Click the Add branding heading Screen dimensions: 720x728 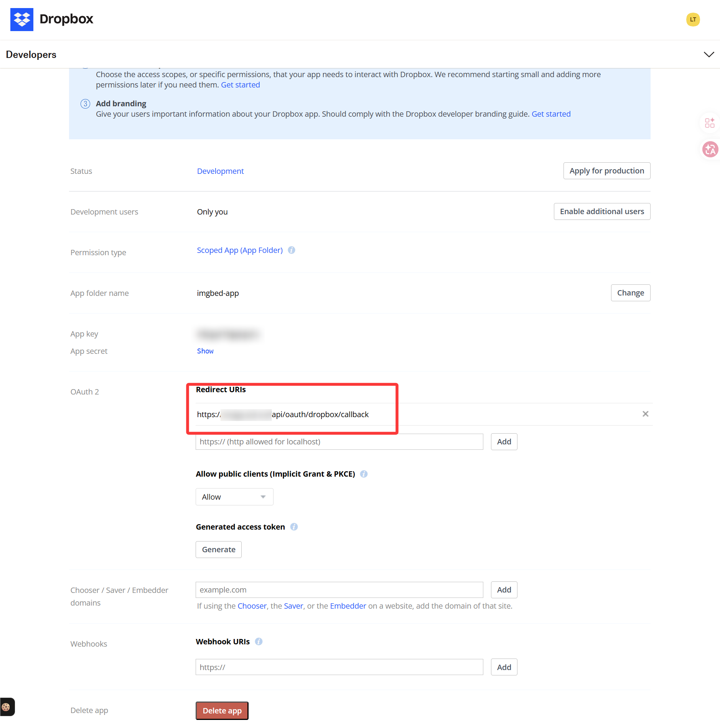click(121, 104)
